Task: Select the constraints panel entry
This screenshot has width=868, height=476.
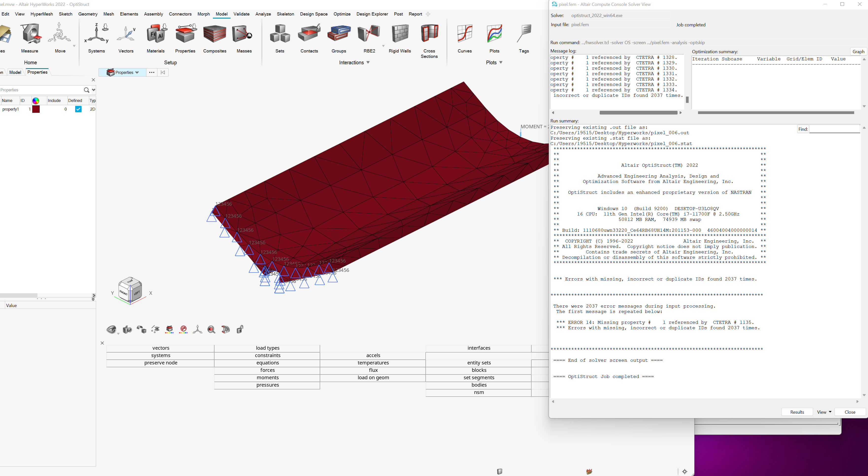Action: 267,355
